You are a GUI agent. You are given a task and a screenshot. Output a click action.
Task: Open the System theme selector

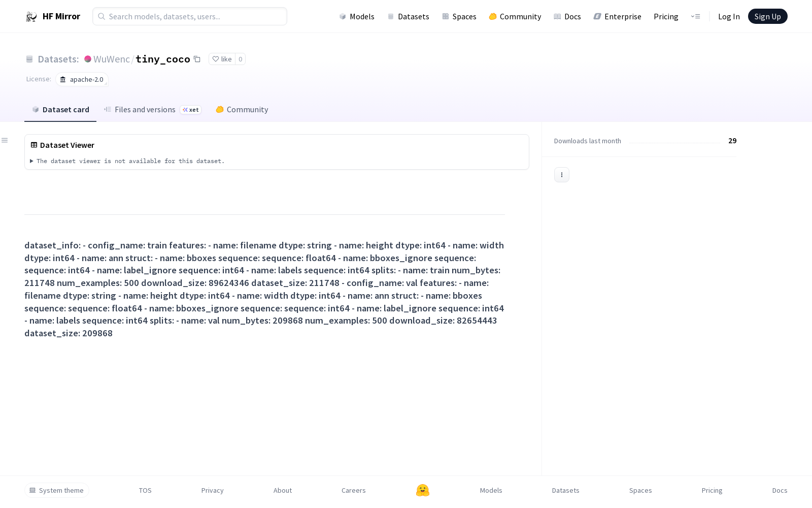[x=57, y=490]
